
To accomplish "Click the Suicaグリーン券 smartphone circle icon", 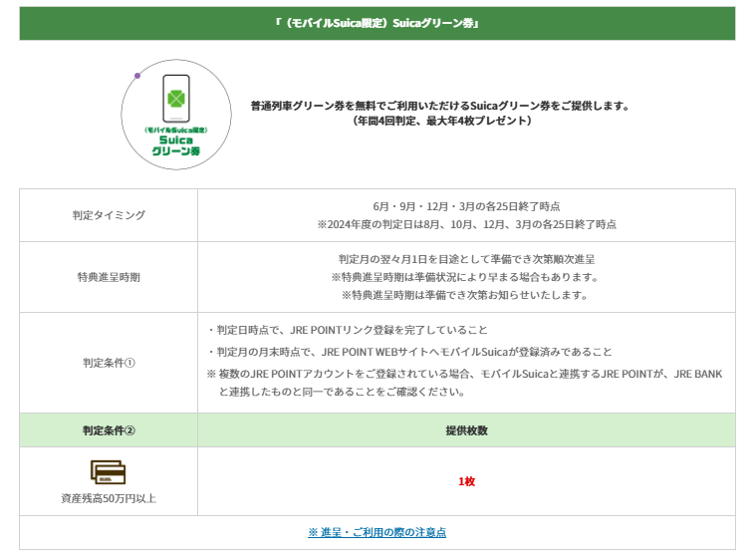I will click(176, 115).
